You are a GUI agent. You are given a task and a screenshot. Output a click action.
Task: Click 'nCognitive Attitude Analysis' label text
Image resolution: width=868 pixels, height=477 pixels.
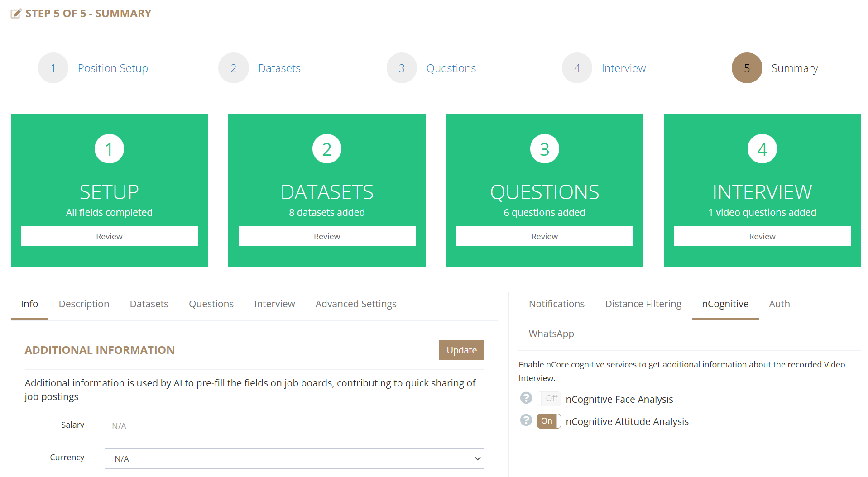pyautogui.click(x=627, y=421)
